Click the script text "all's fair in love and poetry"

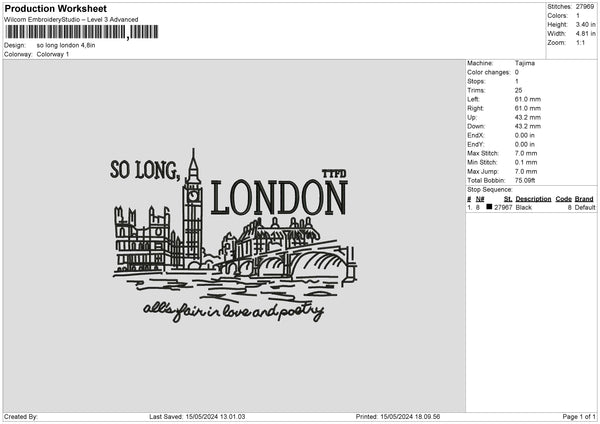pos(233,312)
